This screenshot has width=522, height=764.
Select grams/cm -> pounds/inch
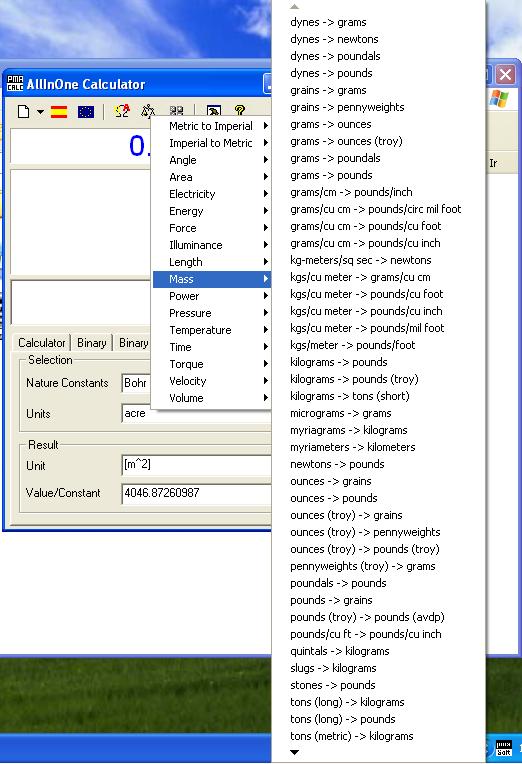[378, 192]
